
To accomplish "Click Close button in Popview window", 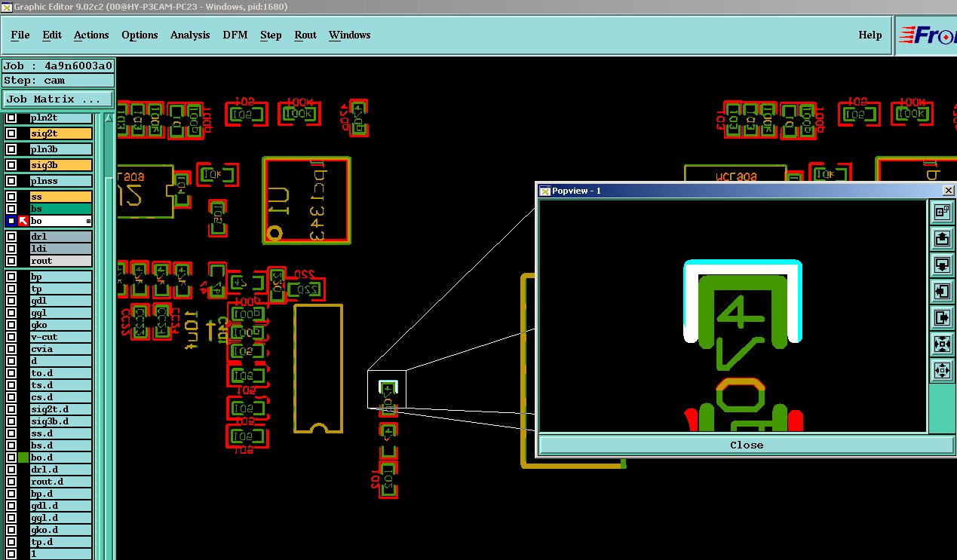I will coord(747,445).
